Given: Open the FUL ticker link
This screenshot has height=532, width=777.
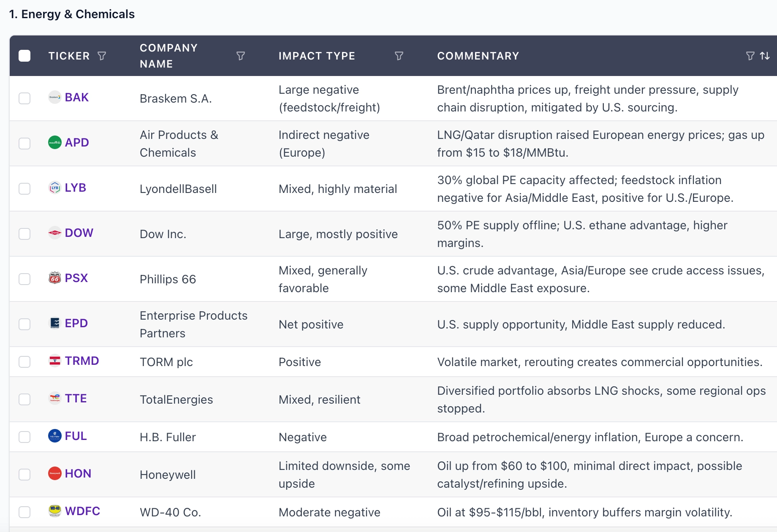Looking at the screenshot, I should [76, 436].
